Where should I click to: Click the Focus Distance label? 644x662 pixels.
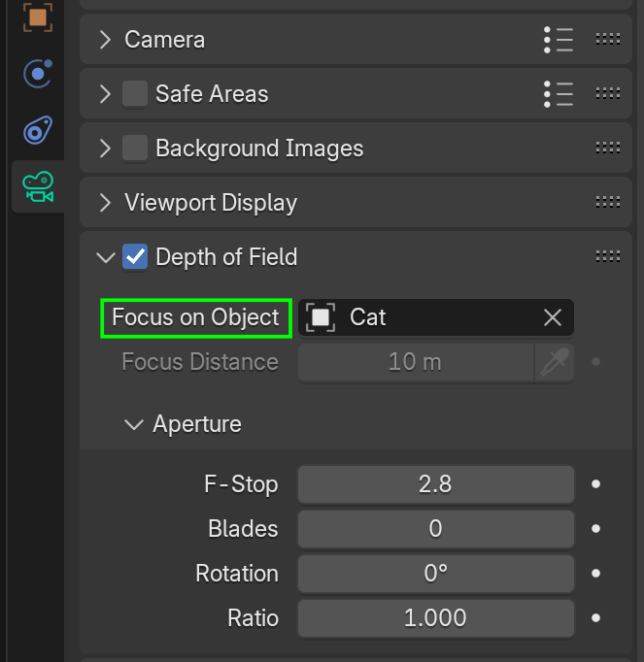pos(200,362)
